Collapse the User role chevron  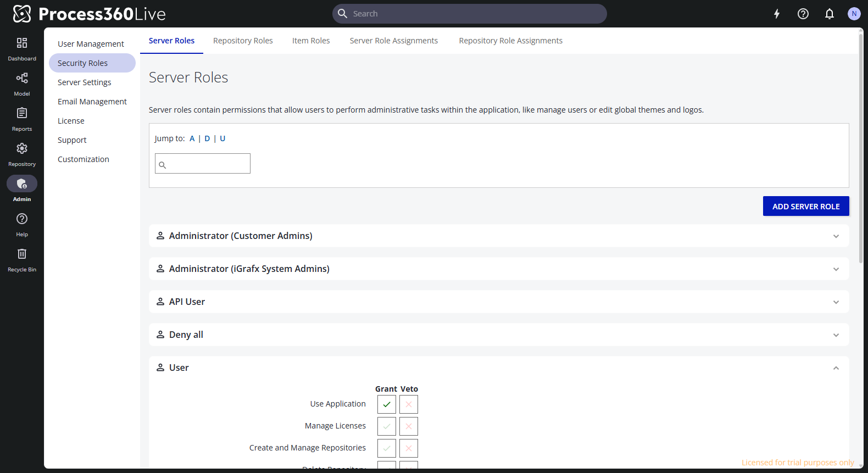(836, 368)
